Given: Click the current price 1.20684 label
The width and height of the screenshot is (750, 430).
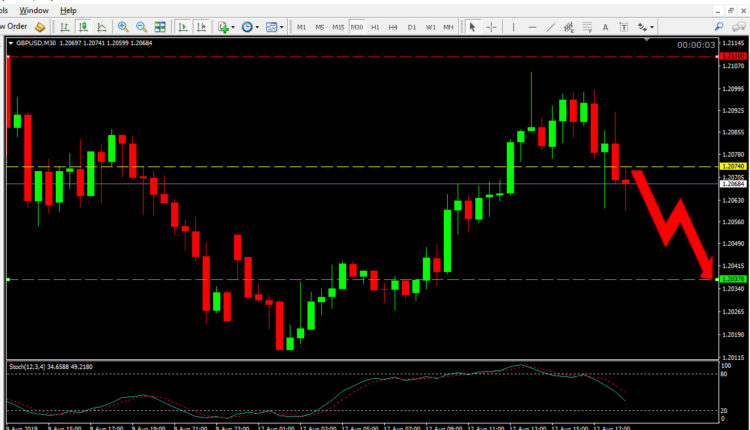Looking at the screenshot, I should (733, 184).
